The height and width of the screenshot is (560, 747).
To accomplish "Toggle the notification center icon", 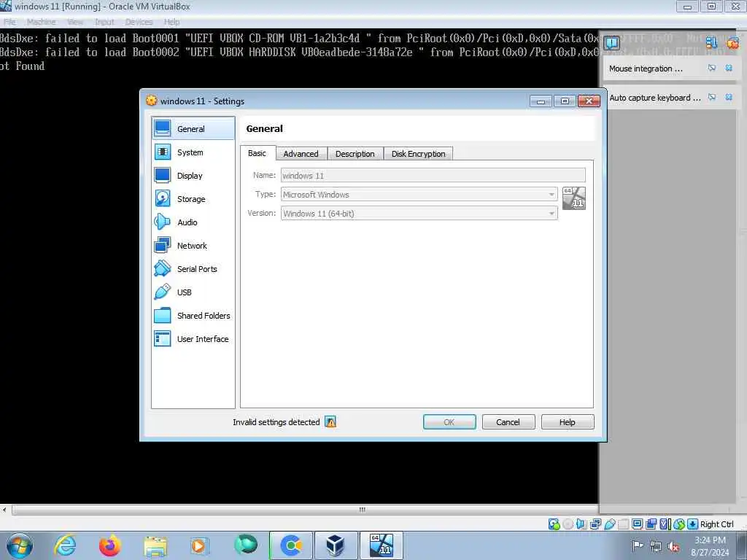I will [x=612, y=43].
